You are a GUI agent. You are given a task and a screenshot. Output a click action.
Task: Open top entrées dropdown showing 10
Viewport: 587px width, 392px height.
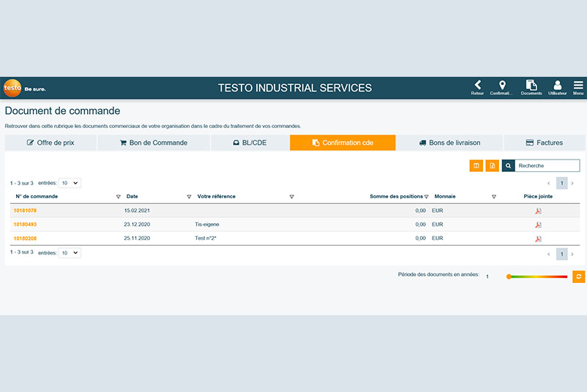click(70, 183)
